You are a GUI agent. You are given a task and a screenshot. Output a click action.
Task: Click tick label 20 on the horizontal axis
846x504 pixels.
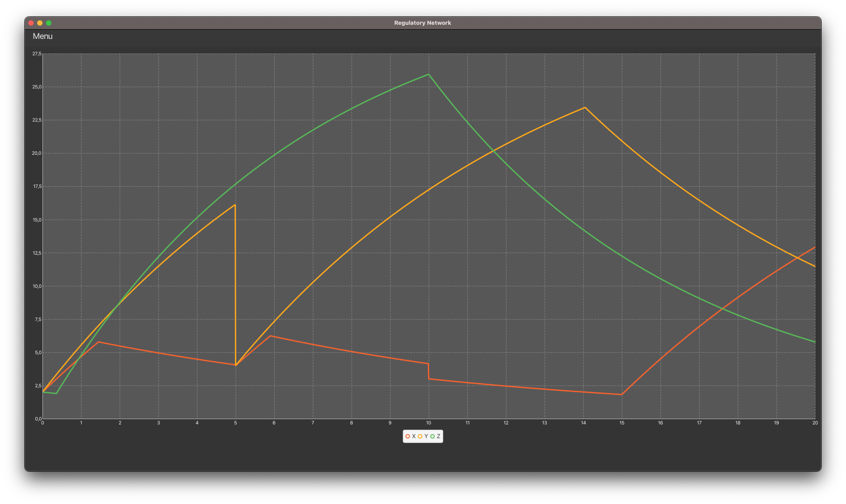(815, 423)
